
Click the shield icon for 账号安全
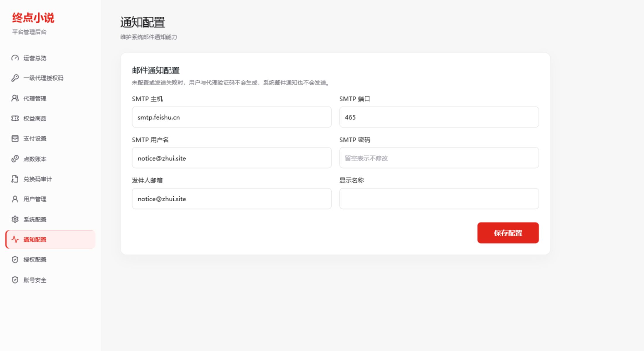coord(15,280)
